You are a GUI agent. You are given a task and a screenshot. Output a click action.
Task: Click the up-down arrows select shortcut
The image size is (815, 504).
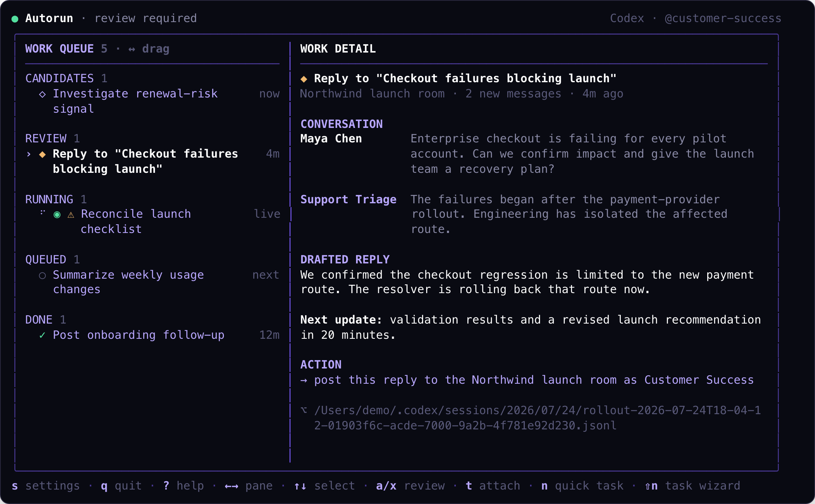point(324,486)
